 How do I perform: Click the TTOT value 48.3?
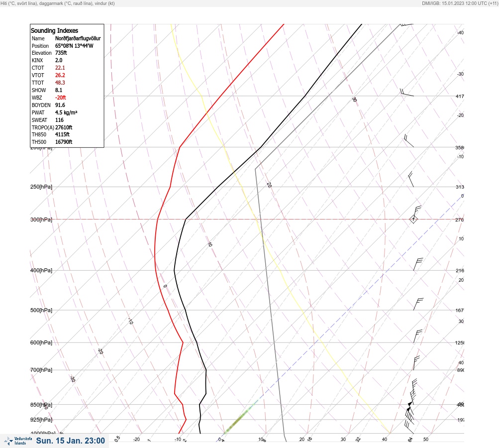pyautogui.click(x=60, y=83)
